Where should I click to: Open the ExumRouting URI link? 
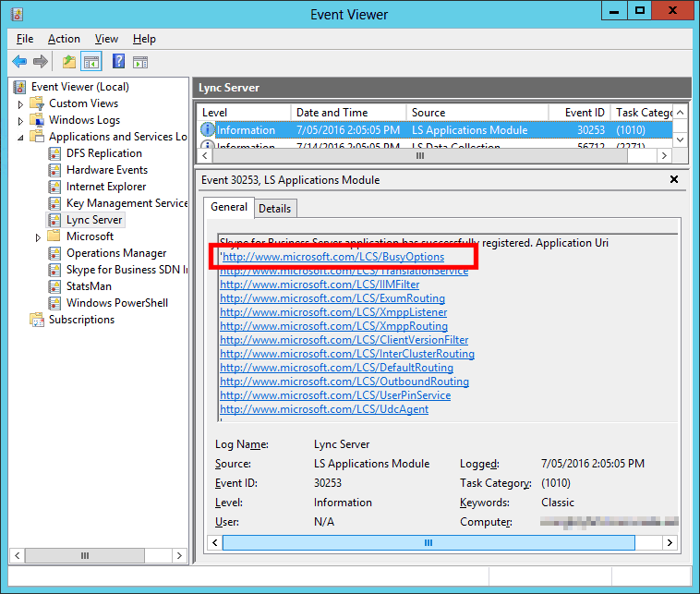pos(332,298)
